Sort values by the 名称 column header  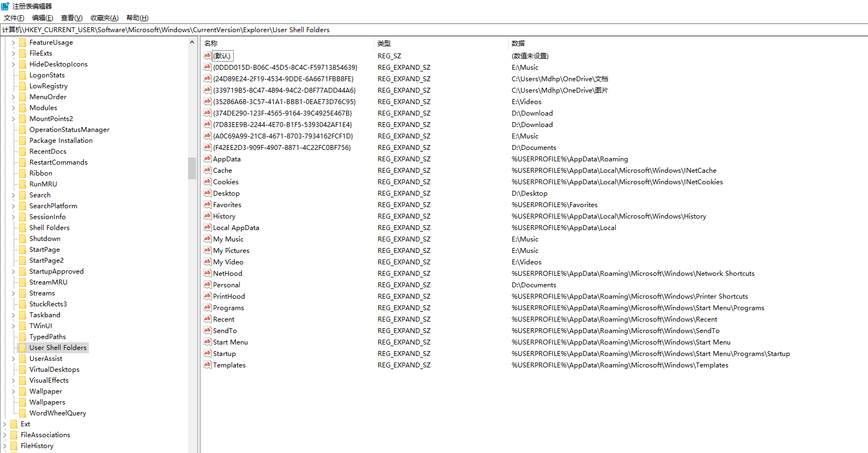pos(288,43)
